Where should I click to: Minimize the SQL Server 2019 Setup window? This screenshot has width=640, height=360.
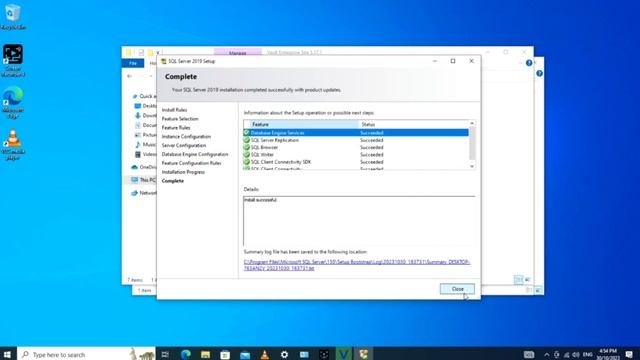[435, 61]
